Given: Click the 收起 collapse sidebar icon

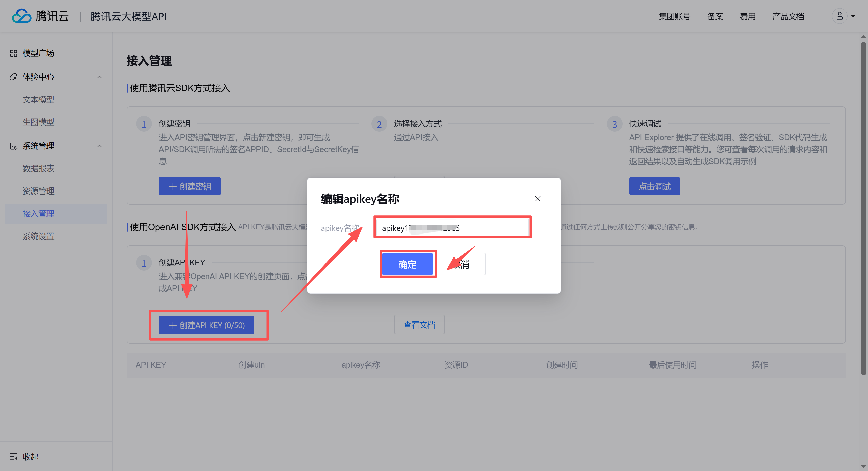Looking at the screenshot, I should [x=14, y=457].
